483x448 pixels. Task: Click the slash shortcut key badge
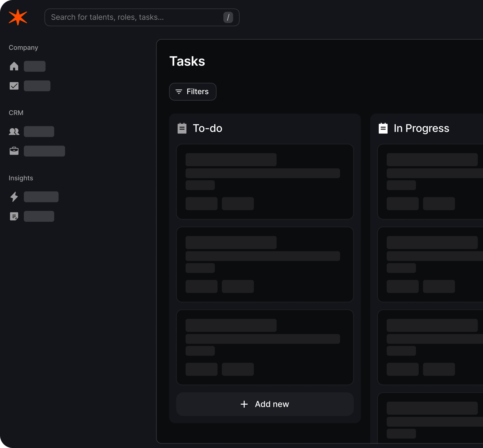coord(228,17)
